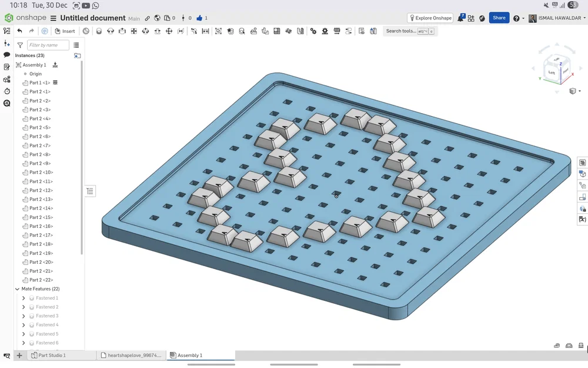This screenshot has height=368, width=588.
Task: Toggle the panel collapse handle beside instance list
Action: coord(90,191)
